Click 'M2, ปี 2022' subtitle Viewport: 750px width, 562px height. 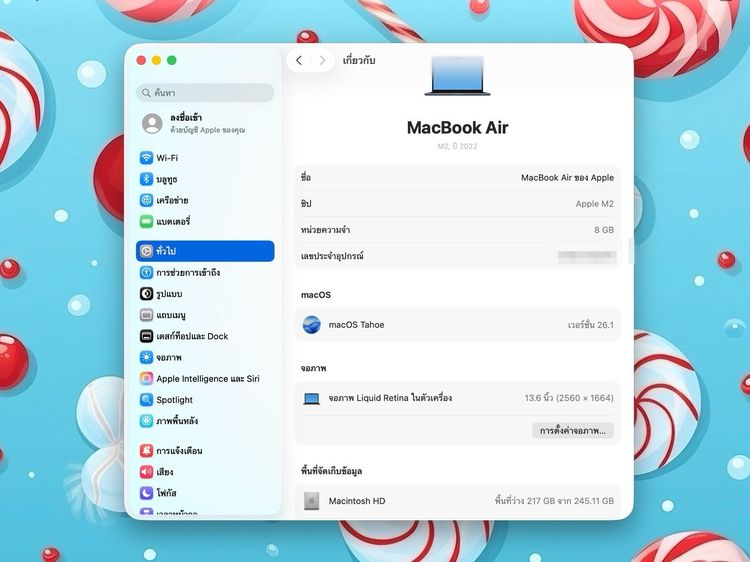point(457,146)
